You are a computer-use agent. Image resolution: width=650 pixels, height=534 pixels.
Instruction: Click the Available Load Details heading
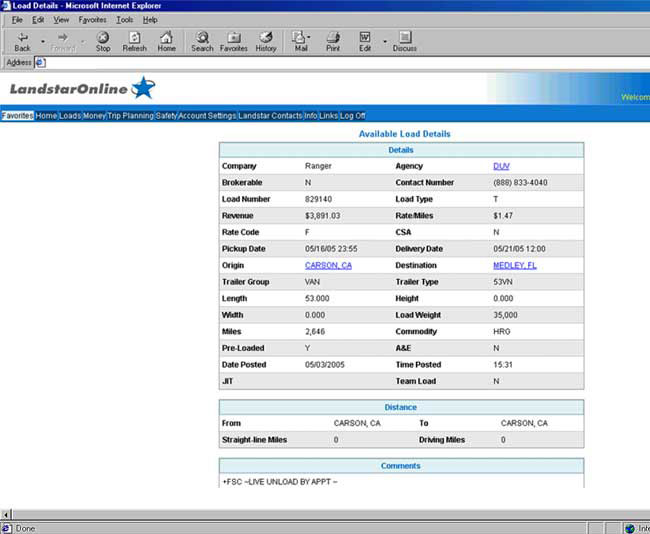tap(405, 134)
